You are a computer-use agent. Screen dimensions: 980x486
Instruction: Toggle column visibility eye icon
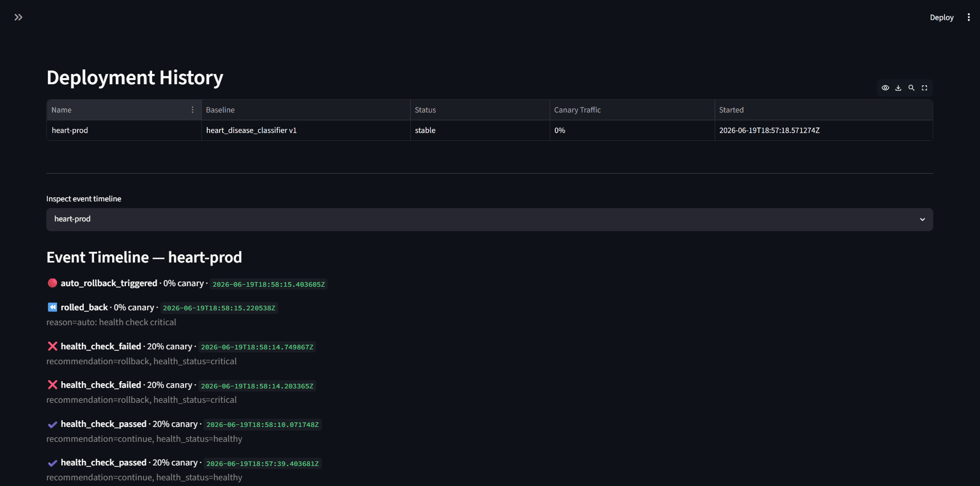[885, 88]
